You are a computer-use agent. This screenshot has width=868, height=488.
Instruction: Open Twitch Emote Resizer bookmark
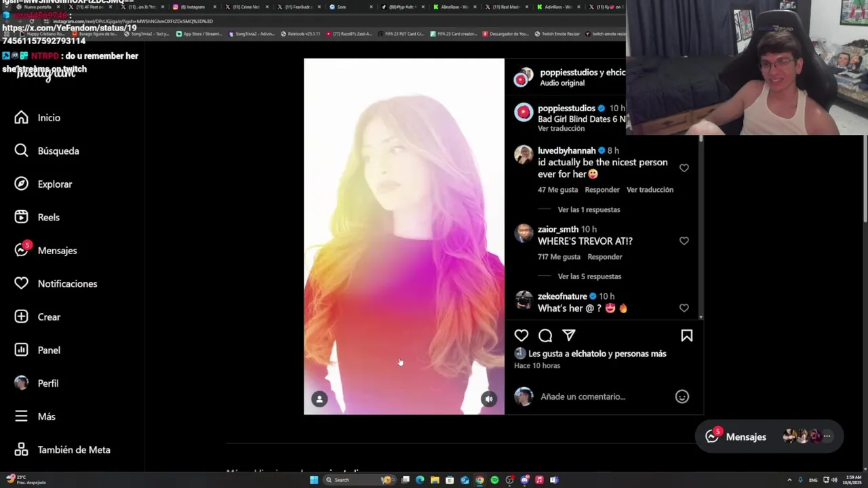click(x=556, y=34)
